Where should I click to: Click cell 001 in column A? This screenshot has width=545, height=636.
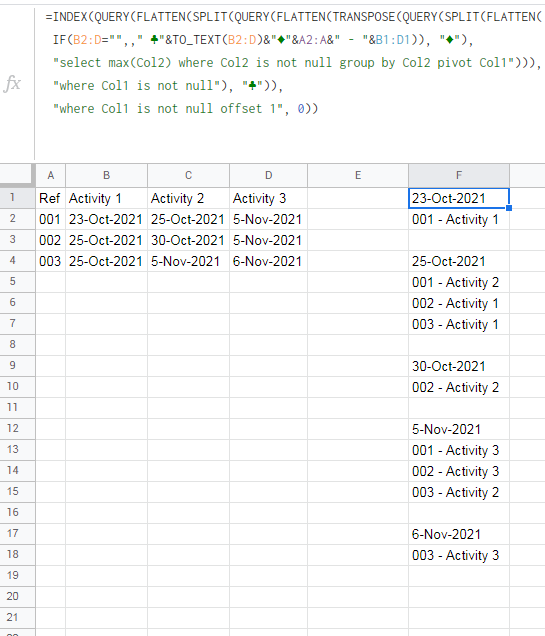coord(51,219)
